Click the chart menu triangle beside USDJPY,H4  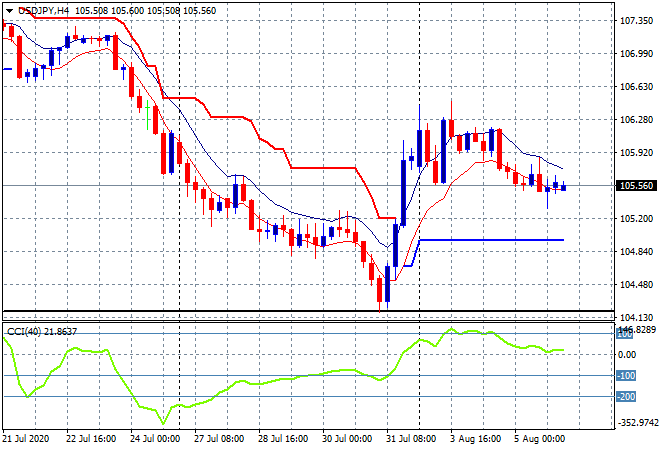pos(9,9)
